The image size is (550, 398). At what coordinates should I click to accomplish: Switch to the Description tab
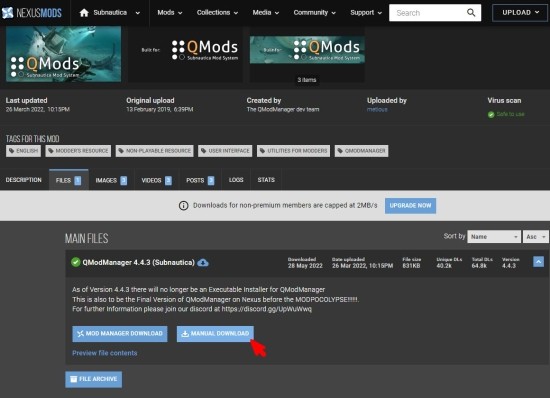(x=24, y=180)
